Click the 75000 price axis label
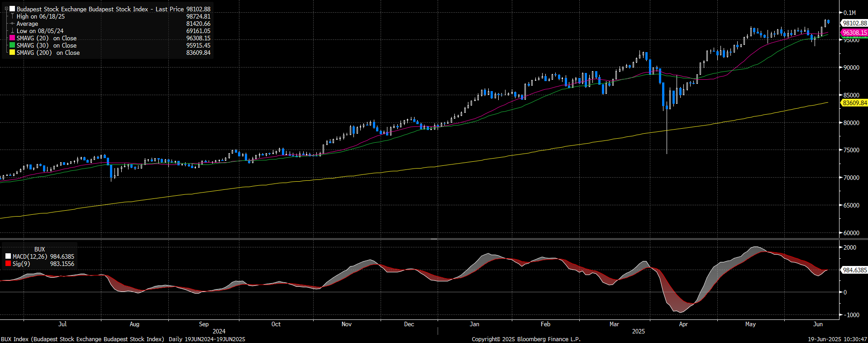This screenshot has height=343, width=868. [851, 150]
